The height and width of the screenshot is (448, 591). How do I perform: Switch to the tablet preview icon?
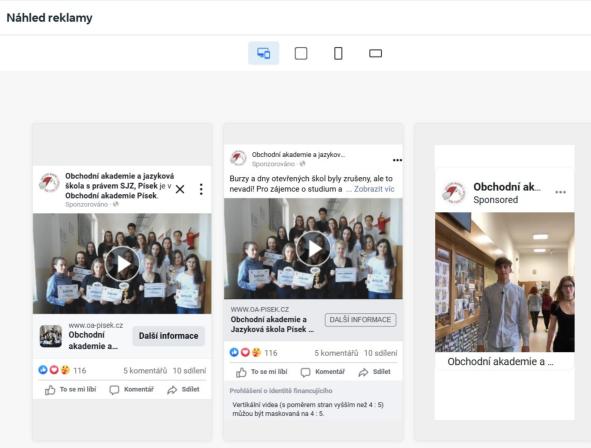coord(301,53)
